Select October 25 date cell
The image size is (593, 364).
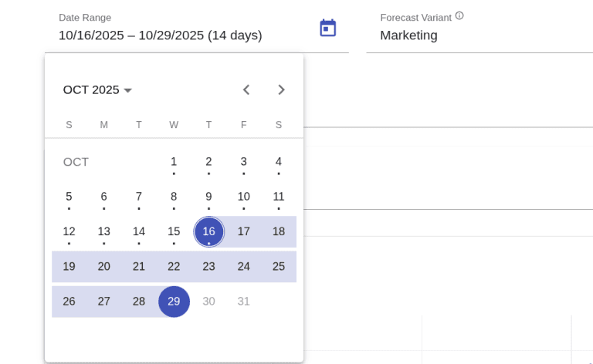click(x=279, y=267)
